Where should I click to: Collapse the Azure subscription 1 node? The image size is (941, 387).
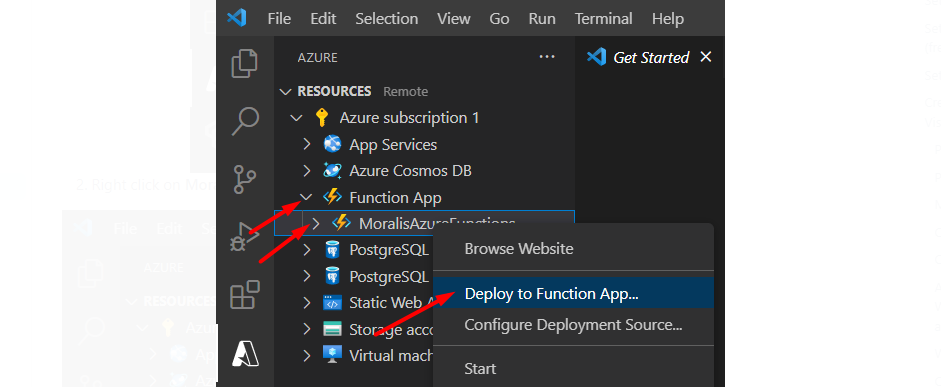pos(296,118)
